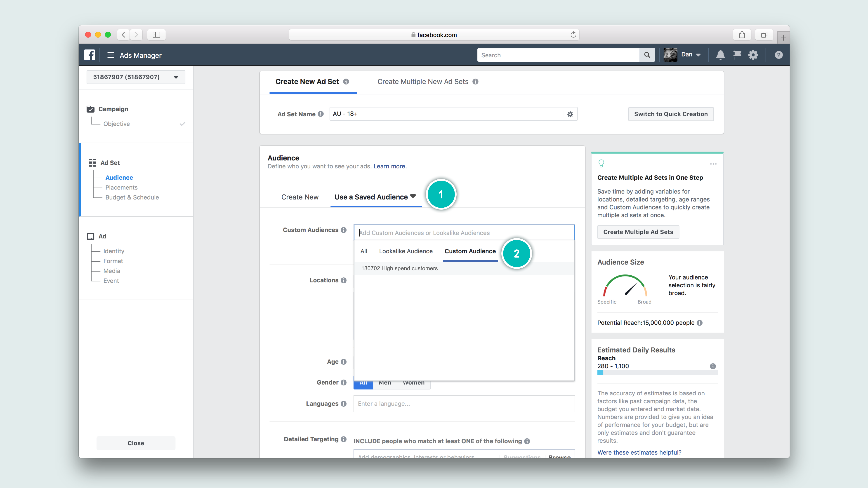Focus the Enter a language field

click(464, 404)
